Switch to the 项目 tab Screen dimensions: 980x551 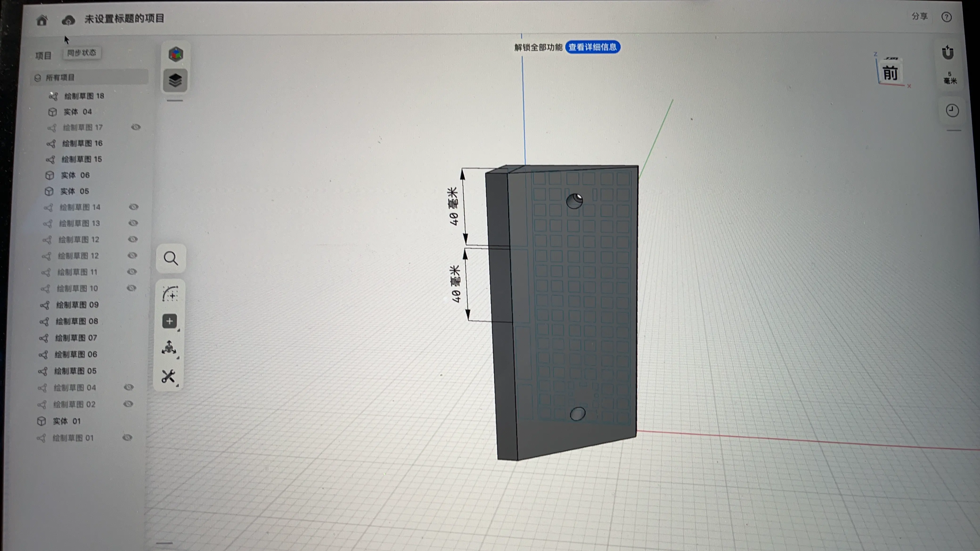pos(43,56)
